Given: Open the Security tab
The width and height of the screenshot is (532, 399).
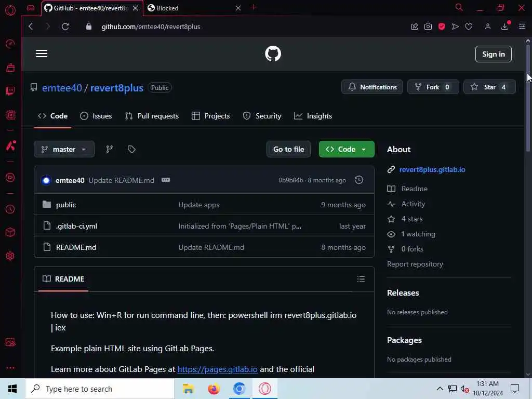Looking at the screenshot, I should click(262, 116).
